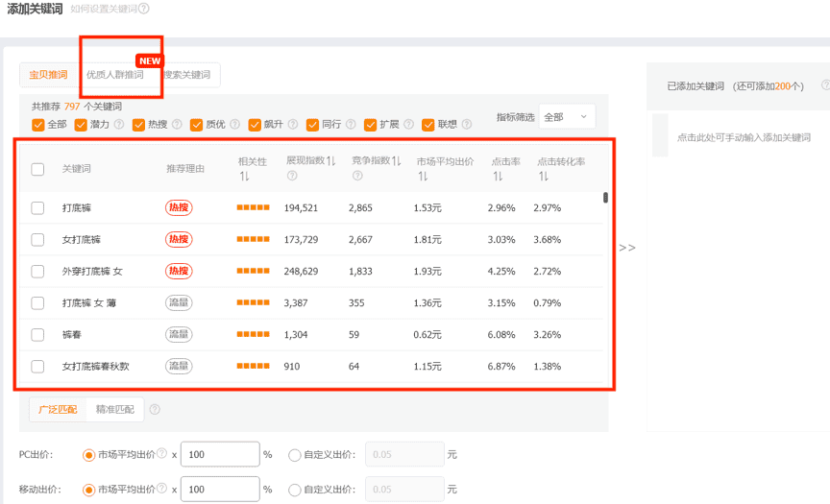The width and height of the screenshot is (830, 504).
Task: Select 广泛匹配 match type
Action: coord(58,409)
